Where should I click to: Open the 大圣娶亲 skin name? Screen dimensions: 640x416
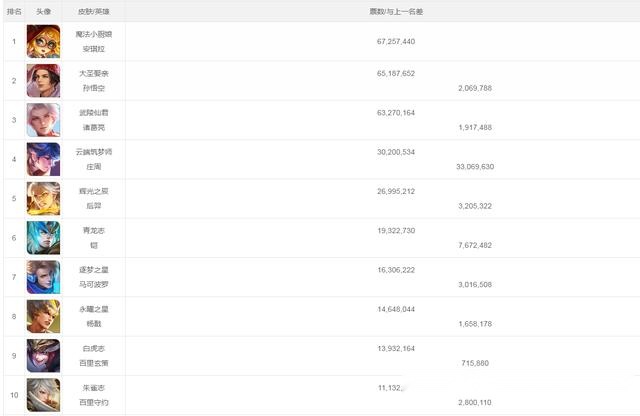pos(94,73)
